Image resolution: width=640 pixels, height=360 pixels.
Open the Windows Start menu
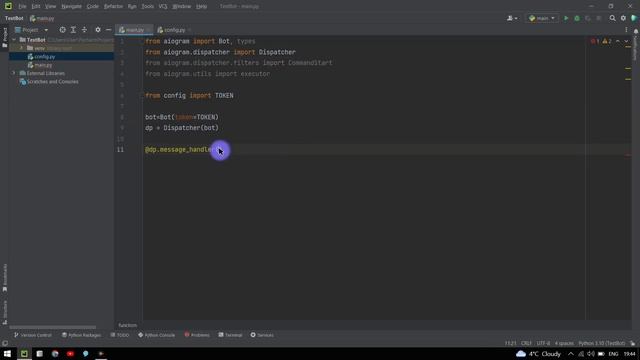click(7, 353)
